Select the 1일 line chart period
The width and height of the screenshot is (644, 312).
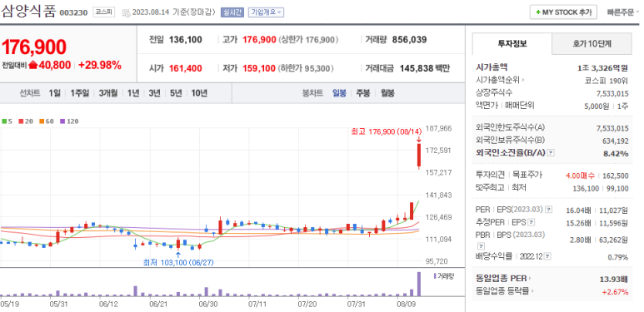54,93
